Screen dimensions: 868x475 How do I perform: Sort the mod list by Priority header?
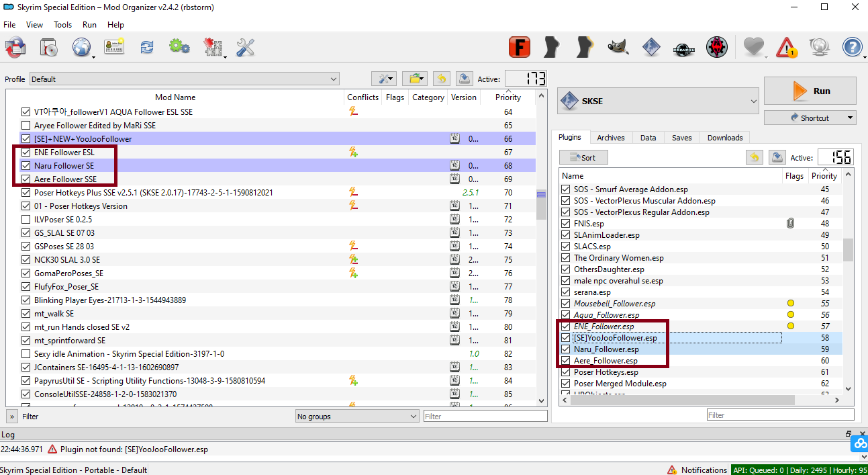(508, 97)
